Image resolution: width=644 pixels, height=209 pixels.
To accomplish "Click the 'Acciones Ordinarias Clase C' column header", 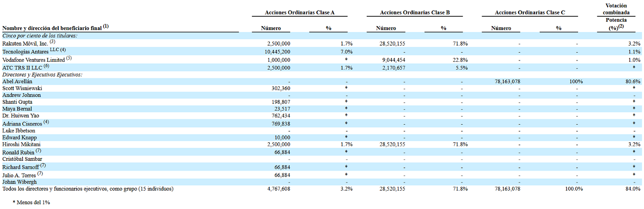I will (x=530, y=12).
